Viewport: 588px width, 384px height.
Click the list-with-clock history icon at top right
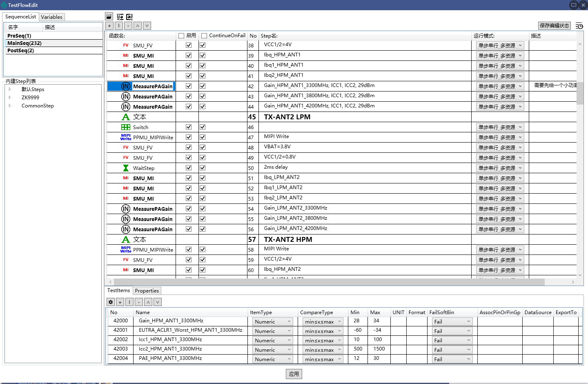[x=579, y=26]
